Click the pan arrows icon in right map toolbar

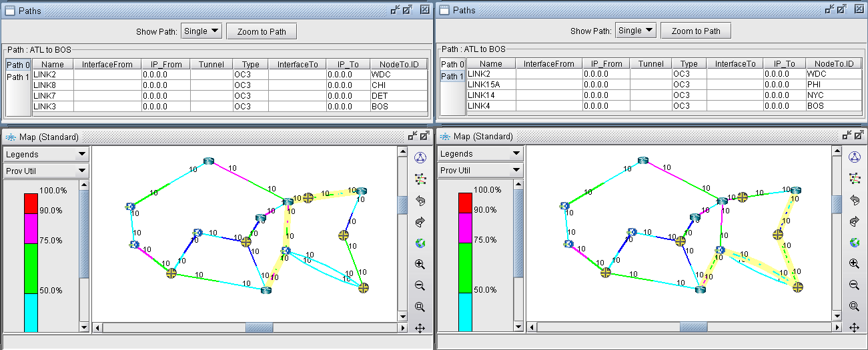click(854, 327)
